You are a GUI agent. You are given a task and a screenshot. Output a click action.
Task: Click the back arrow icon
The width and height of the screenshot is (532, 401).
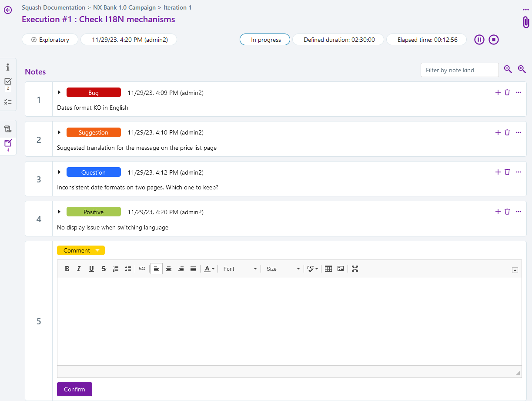click(8, 10)
